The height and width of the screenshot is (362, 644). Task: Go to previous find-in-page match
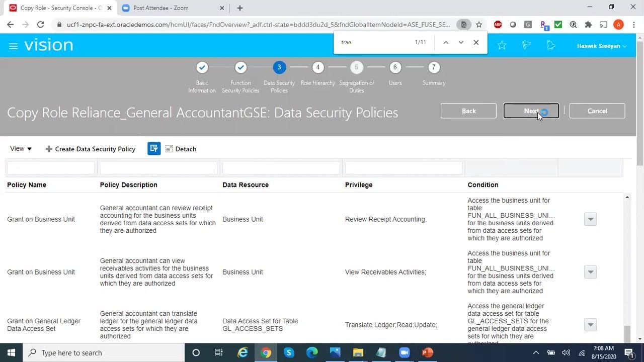click(x=446, y=42)
